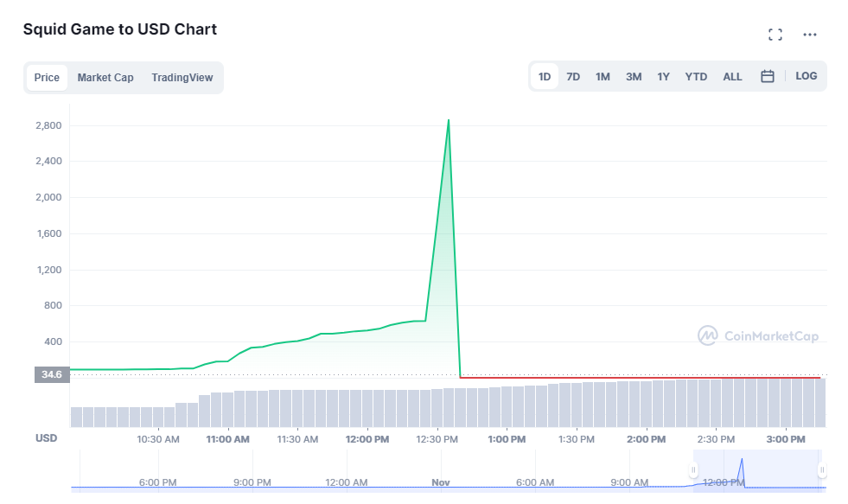Toggle the LOG scale option

806,76
